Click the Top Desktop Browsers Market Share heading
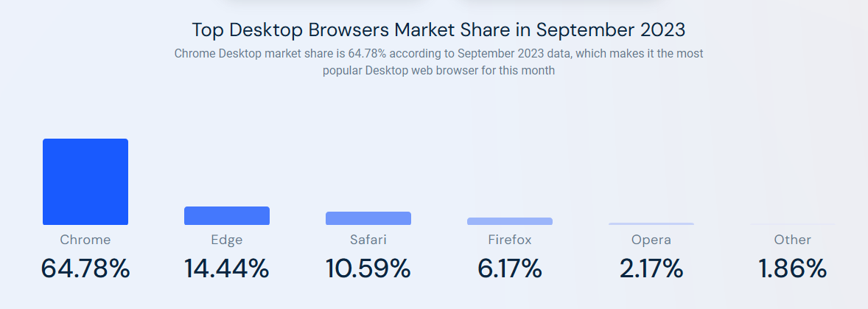Viewport: 868px width, 309px height. point(438,30)
